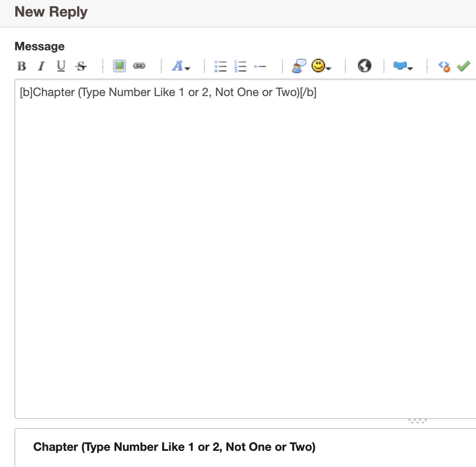Toggle bold formatting
This screenshot has width=476, height=467.
click(x=22, y=66)
